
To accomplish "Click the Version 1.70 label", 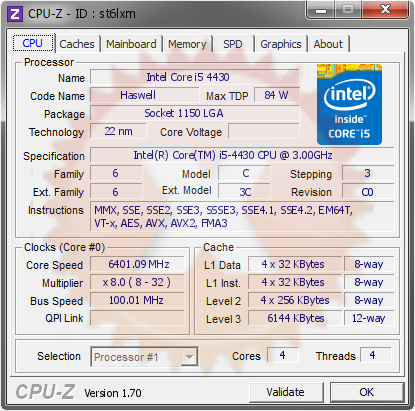I will click(x=113, y=393).
